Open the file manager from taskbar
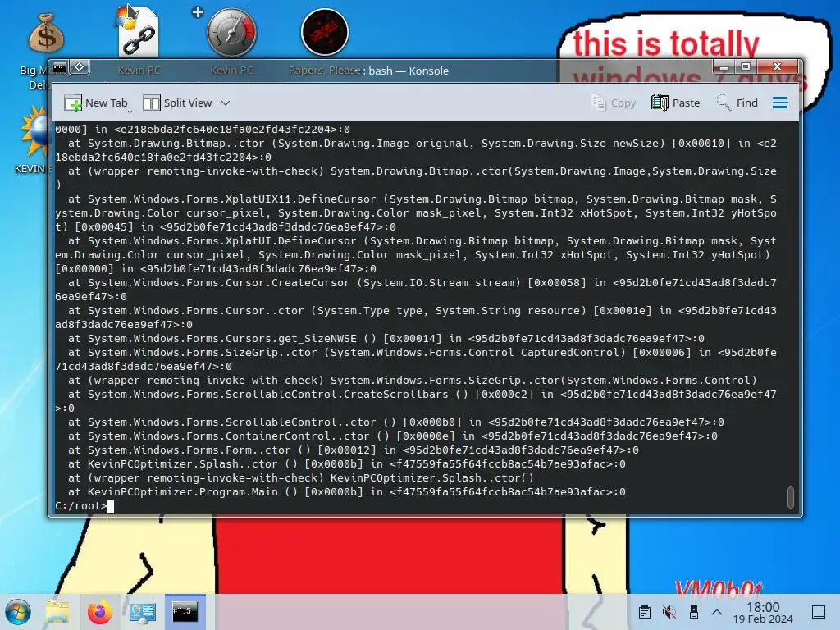The height and width of the screenshot is (630, 840). (x=57, y=612)
